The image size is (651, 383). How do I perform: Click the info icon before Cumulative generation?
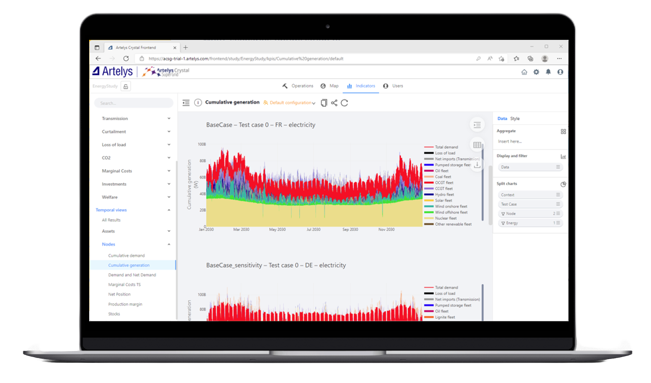[198, 103]
